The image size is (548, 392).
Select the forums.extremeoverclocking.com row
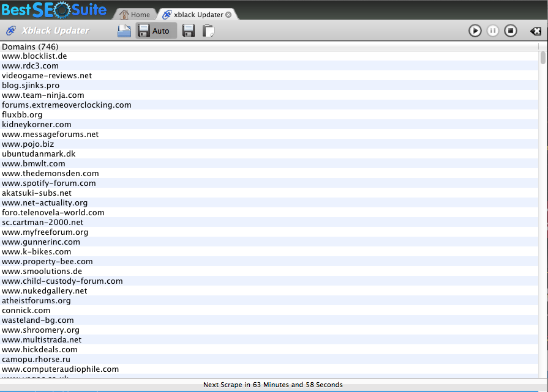269,105
